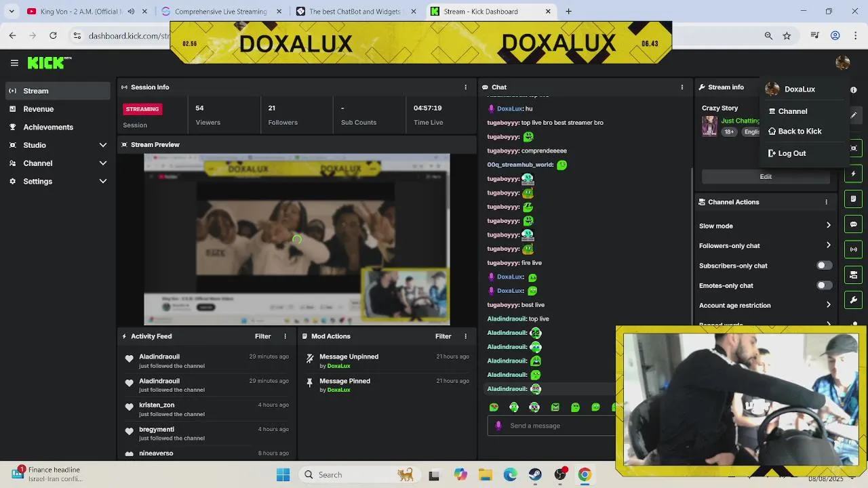
Task: Switch to King Von 2 A.M. tab
Action: click(80, 12)
